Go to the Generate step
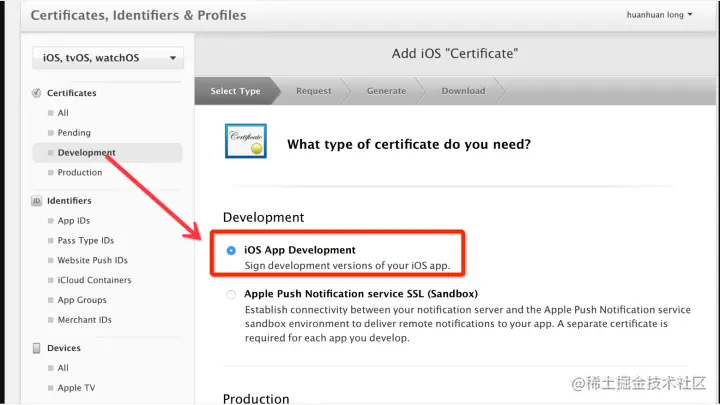Image resolution: width=720 pixels, height=405 pixels. tap(386, 91)
